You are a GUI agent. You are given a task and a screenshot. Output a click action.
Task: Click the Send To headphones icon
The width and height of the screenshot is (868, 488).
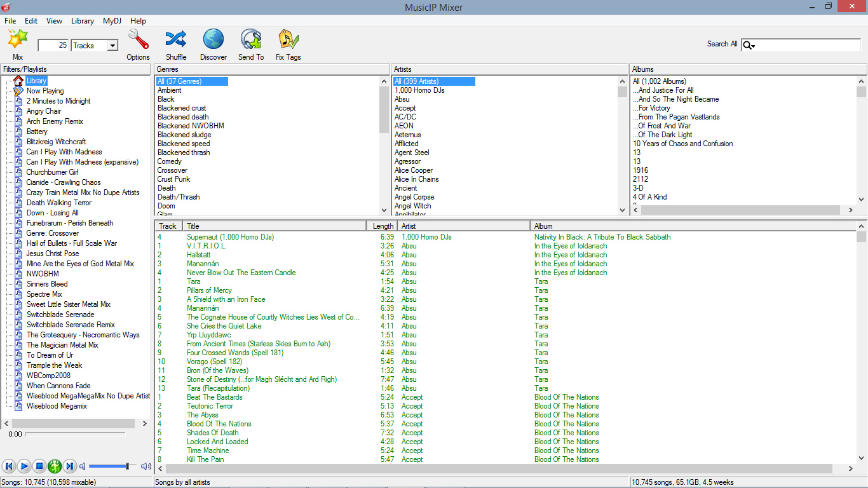coord(251,39)
